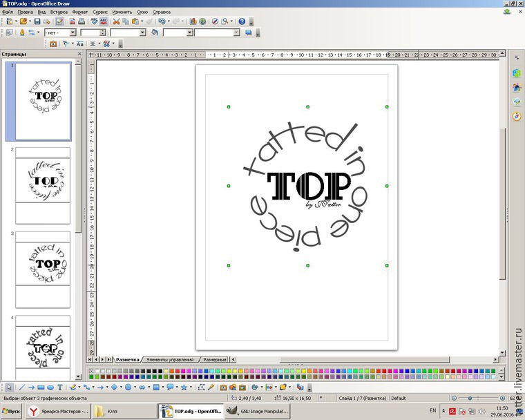The width and height of the screenshot is (525, 420).
Task: Select the Rectangle drawing tool
Action: pos(41,388)
